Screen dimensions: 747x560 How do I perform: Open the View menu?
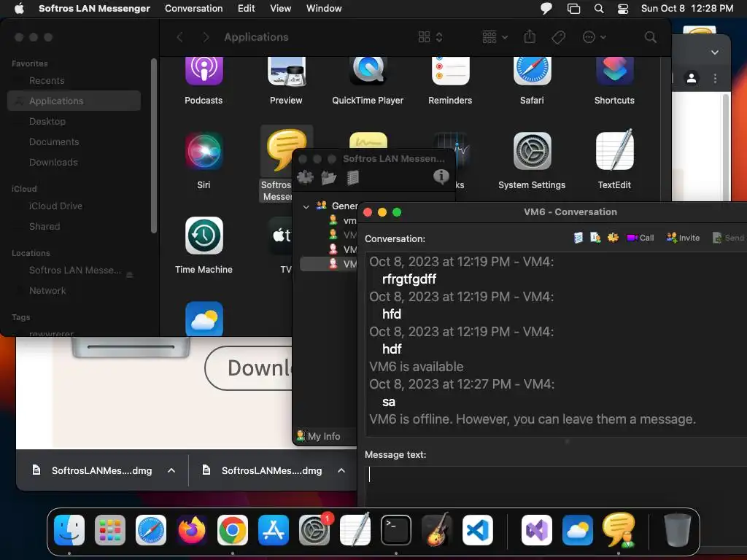[280, 8]
